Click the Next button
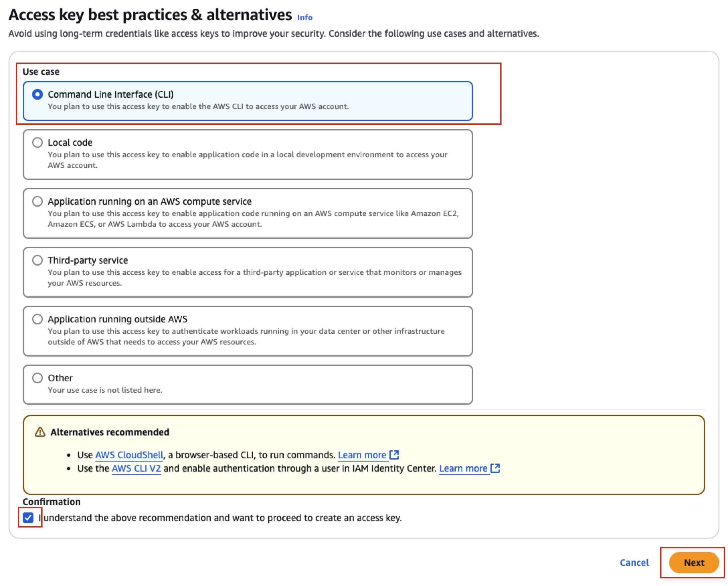The image size is (728, 586). (694, 563)
